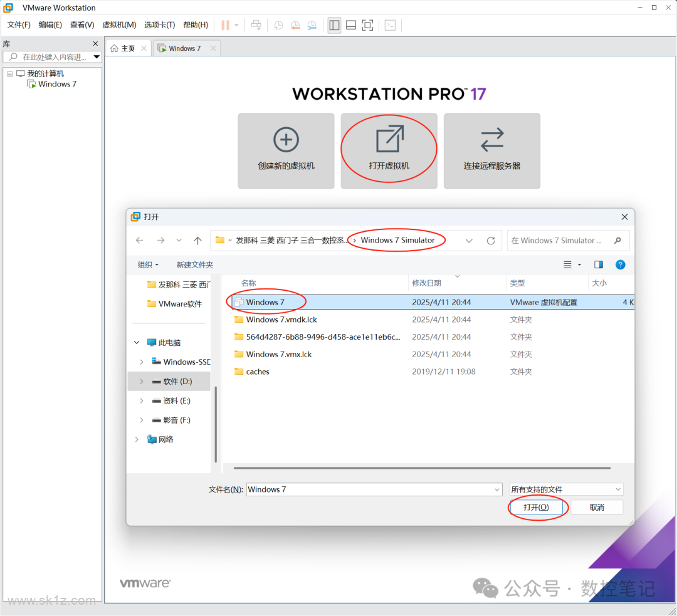
Task: Select the 影音 (F:) drive
Action: pyautogui.click(x=172, y=420)
